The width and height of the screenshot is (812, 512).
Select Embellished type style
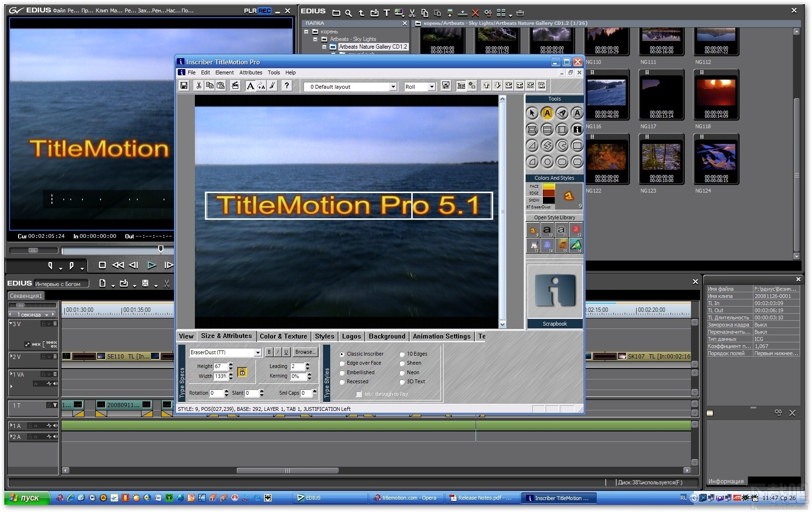click(x=357, y=372)
